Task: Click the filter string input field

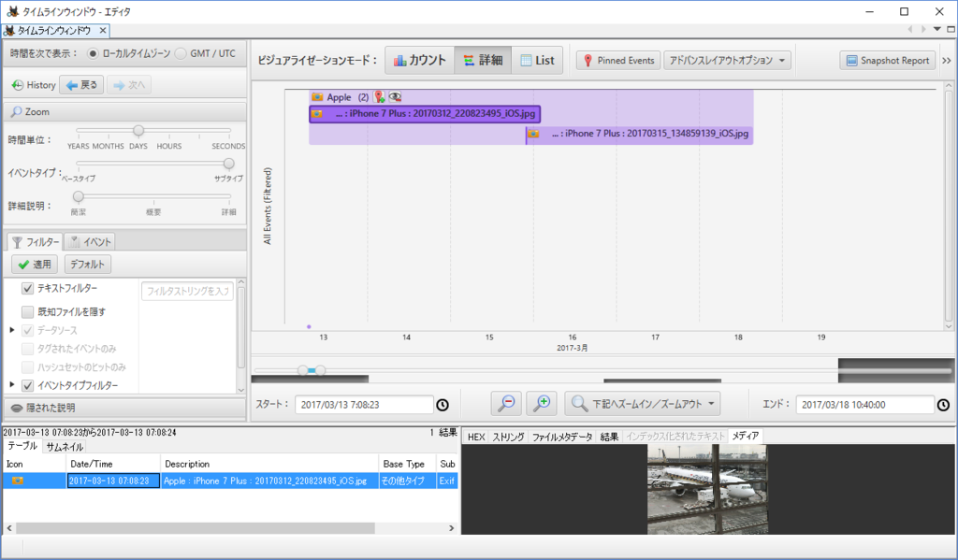Action: pyautogui.click(x=187, y=292)
